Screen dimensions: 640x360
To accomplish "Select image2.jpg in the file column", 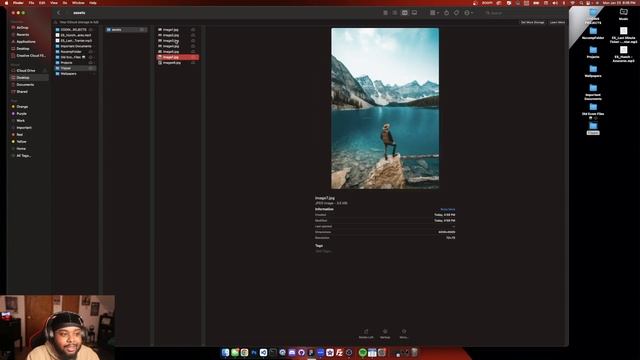I will (177, 35).
